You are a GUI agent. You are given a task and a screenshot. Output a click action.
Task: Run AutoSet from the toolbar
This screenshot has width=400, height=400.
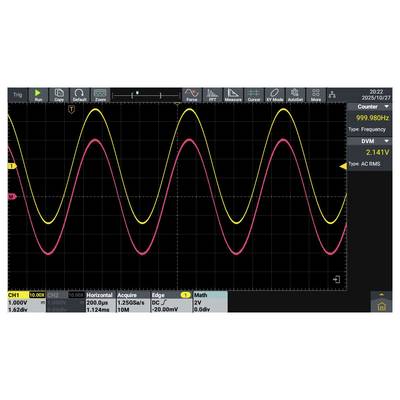click(295, 95)
